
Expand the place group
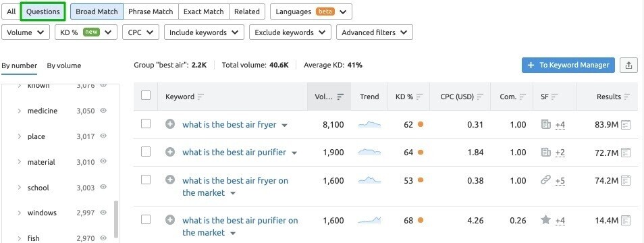tap(20, 136)
